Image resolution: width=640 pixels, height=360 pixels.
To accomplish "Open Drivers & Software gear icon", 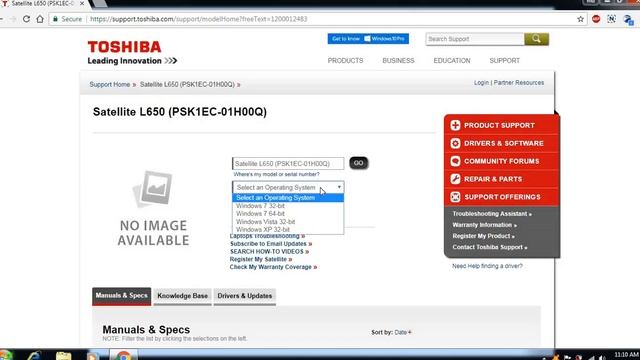I will point(455,143).
